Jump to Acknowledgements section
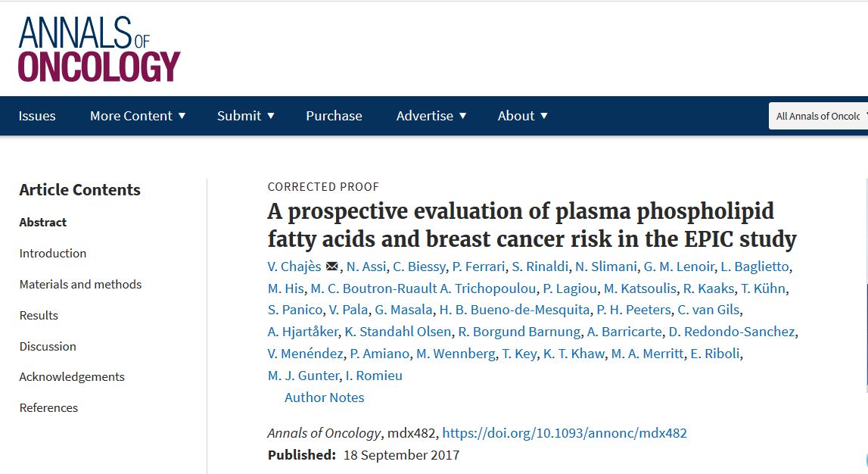The image size is (868, 474). tap(72, 377)
